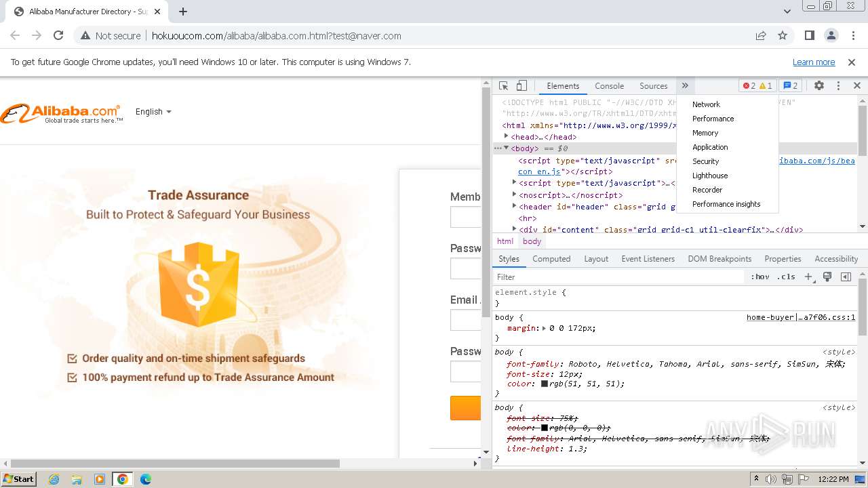
Task: Click the html breadcrumb item
Action: pos(505,241)
